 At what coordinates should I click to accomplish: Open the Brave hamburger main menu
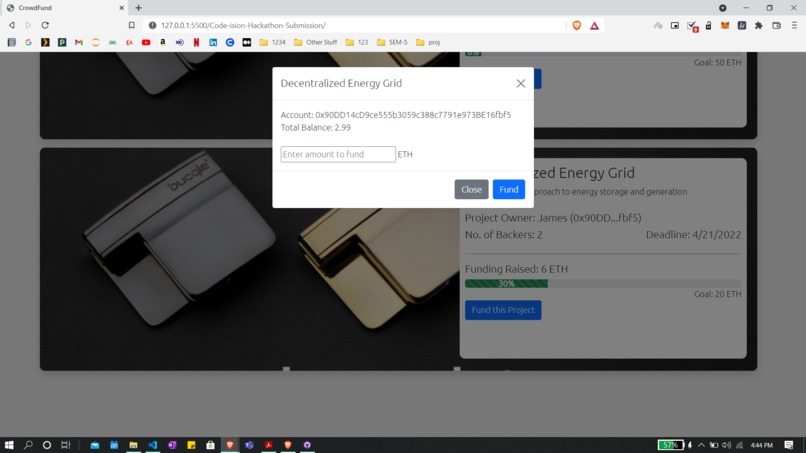[794, 25]
